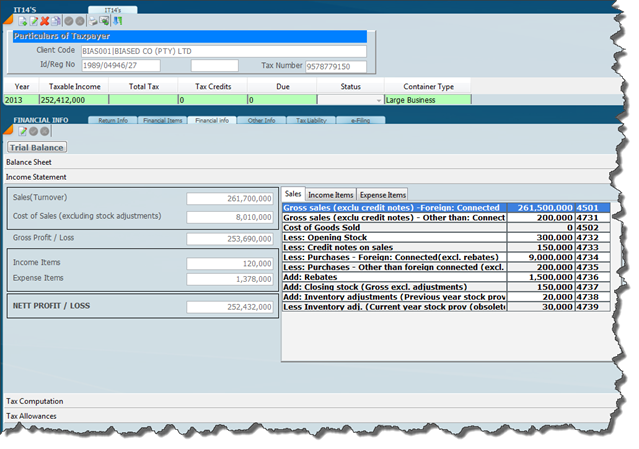Click the edit record icon in top toolbar

tap(34, 20)
